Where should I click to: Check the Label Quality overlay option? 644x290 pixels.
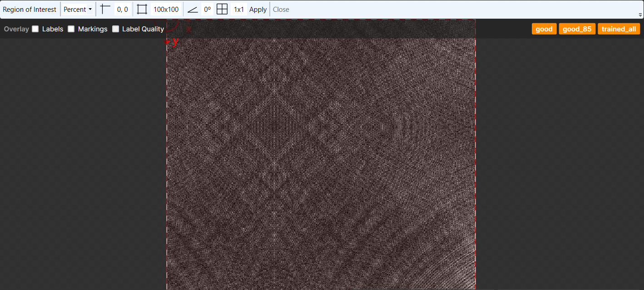coord(116,29)
